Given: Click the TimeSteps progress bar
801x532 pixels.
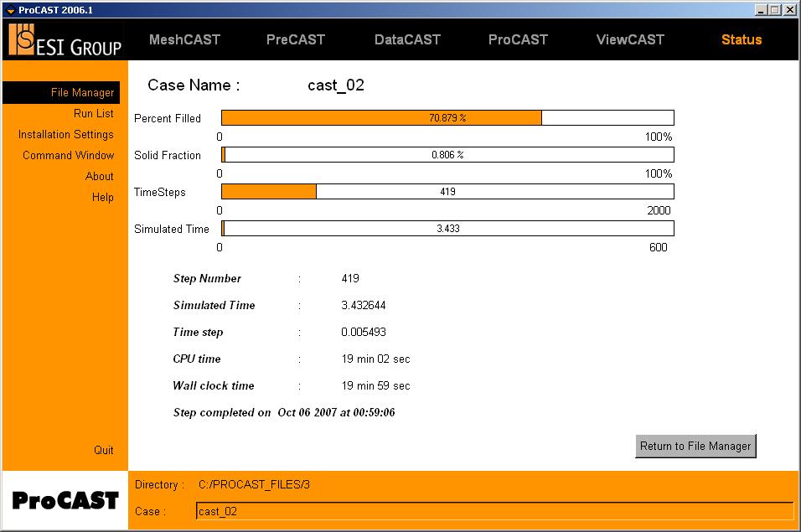Looking at the screenshot, I should click(x=446, y=191).
